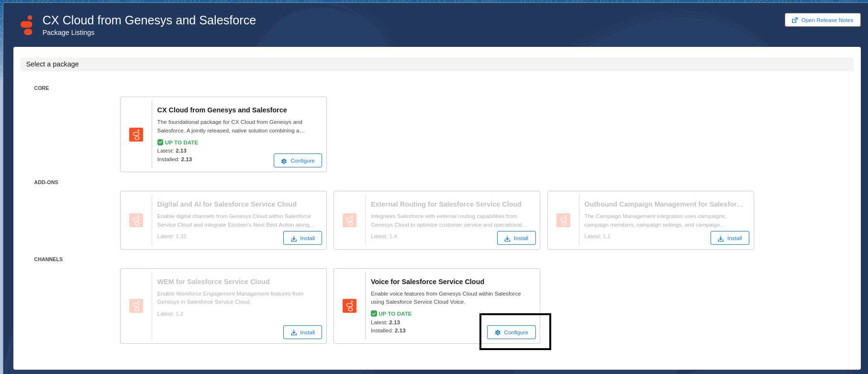Select the Voice for Salesforce Service Cloud title
Screen dimensions: 868x374
(427, 282)
